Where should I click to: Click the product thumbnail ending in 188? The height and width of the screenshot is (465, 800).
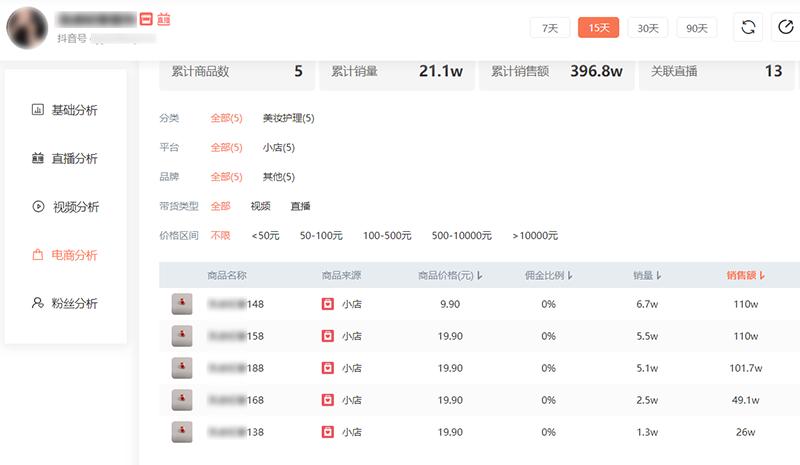pos(182,368)
